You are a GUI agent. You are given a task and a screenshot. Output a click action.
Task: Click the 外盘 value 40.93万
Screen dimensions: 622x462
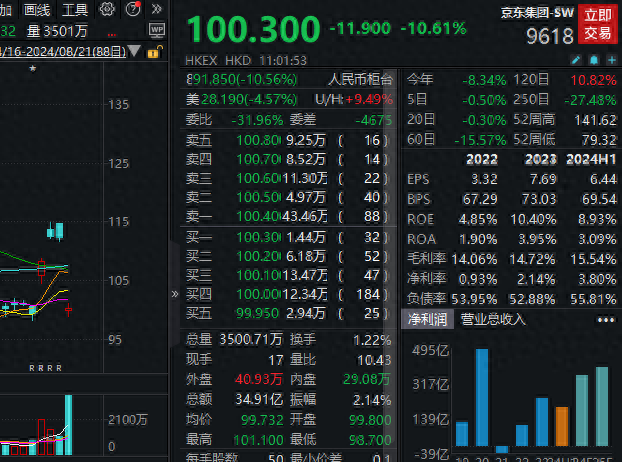[259, 380]
